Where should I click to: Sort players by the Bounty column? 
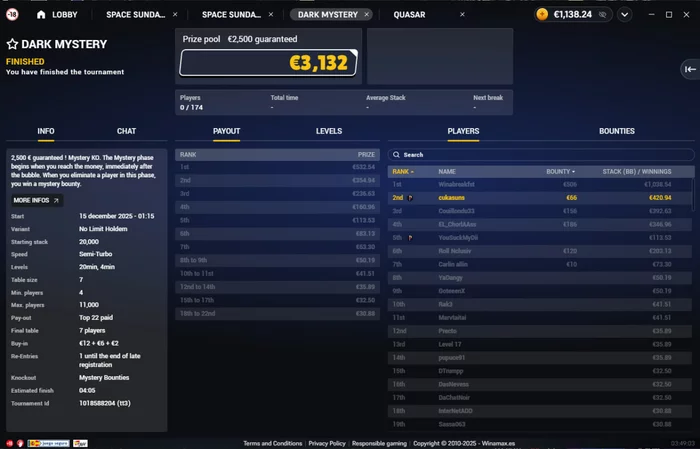pyautogui.click(x=560, y=172)
